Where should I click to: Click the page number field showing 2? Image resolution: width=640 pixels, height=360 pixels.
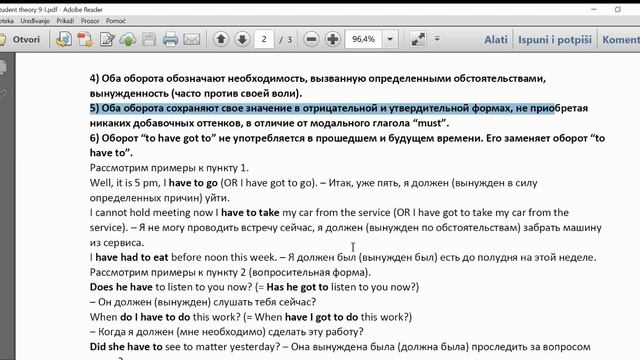(264, 39)
